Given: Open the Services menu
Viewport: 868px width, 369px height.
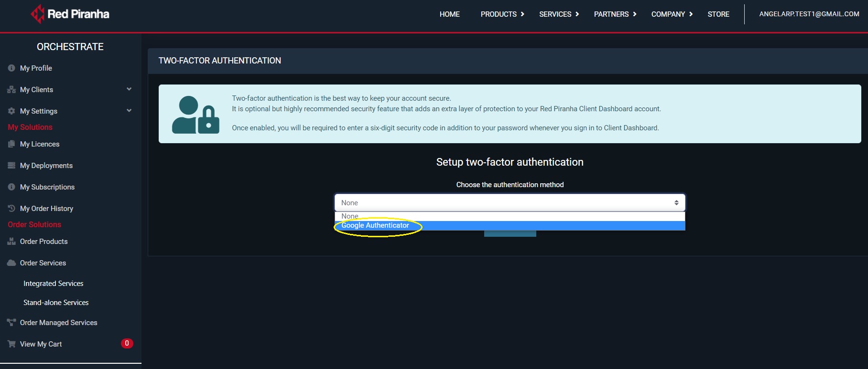Looking at the screenshot, I should pyautogui.click(x=555, y=14).
